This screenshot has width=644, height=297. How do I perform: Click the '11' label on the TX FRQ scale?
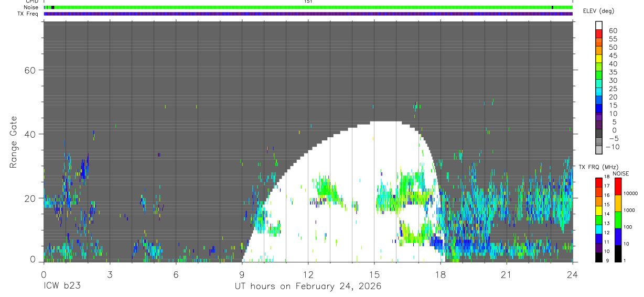tap(606, 242)
